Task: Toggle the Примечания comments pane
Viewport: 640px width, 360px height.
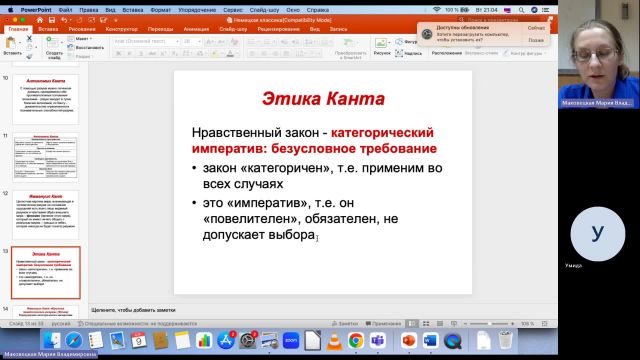Action: click(383, 323)
